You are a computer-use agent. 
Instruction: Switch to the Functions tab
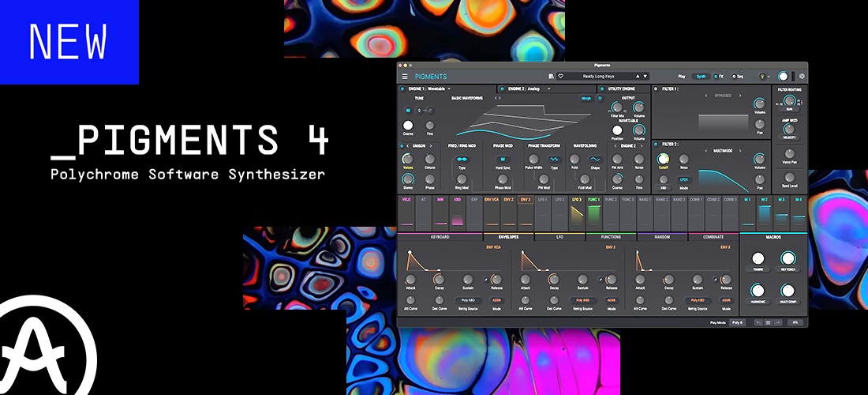pos(611,237)
